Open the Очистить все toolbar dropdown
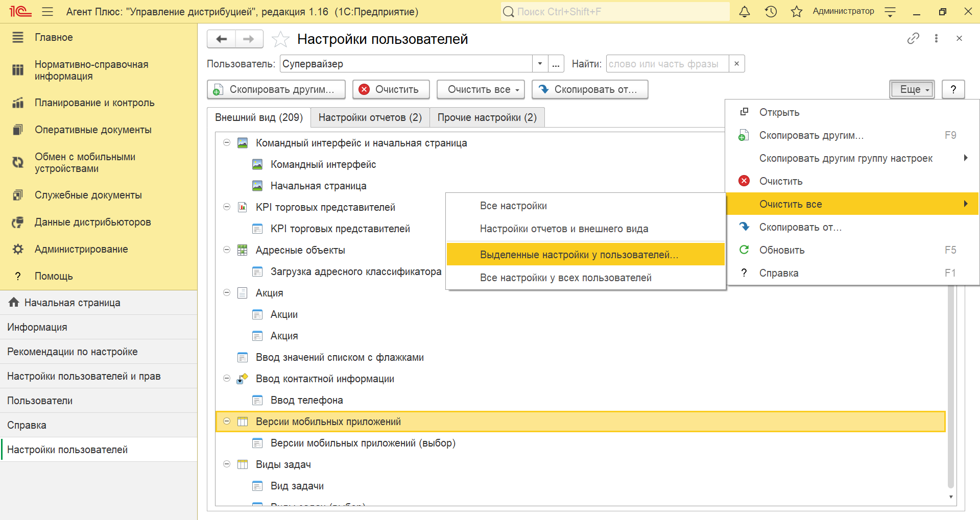 tap(481, 89)
